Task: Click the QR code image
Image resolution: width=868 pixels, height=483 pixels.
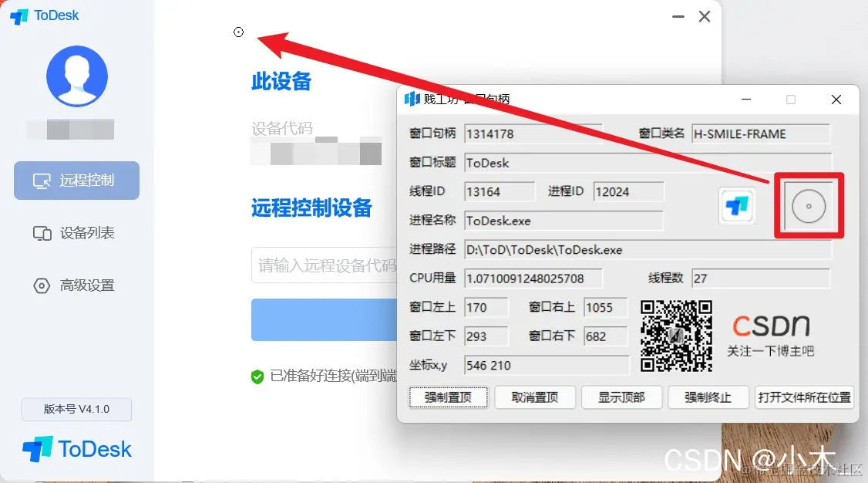Action: click(x=677, y=336)
